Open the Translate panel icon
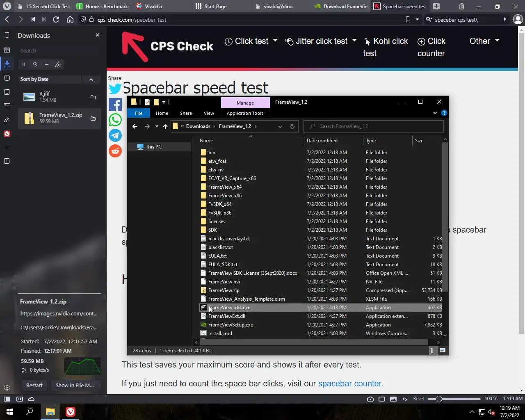525x420 pixels. (x=7, y=120)
